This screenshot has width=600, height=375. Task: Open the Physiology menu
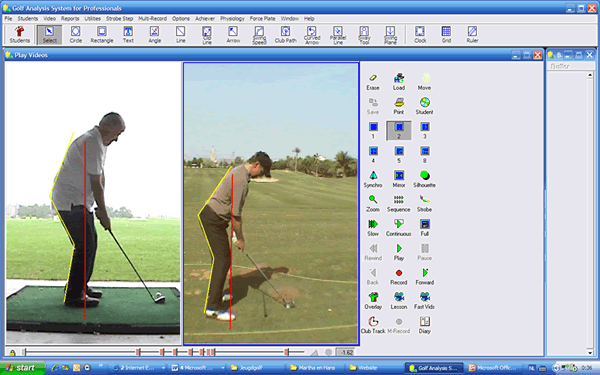232,18
